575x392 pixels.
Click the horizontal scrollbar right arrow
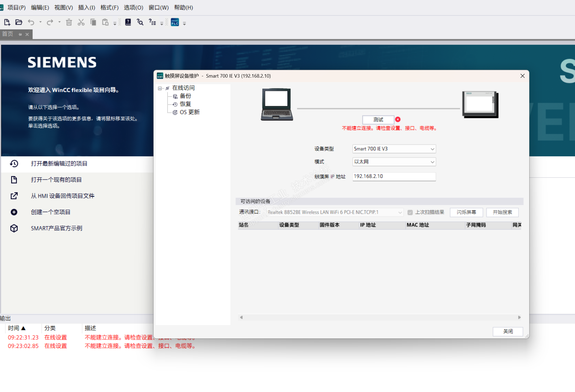click(519, 317)
